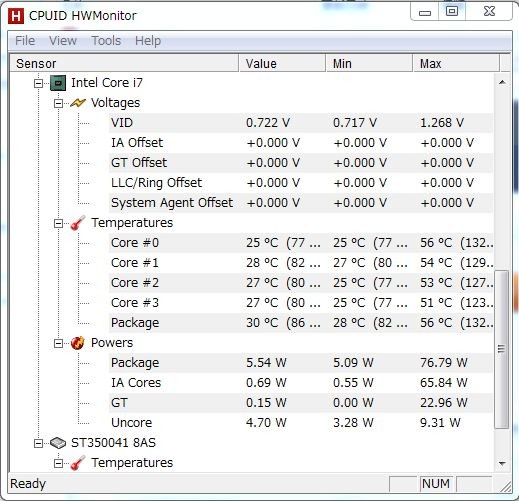Click Package power value 5.54 W
The image size is (519, 501).
pyautogui.click(x=266, y=363)
